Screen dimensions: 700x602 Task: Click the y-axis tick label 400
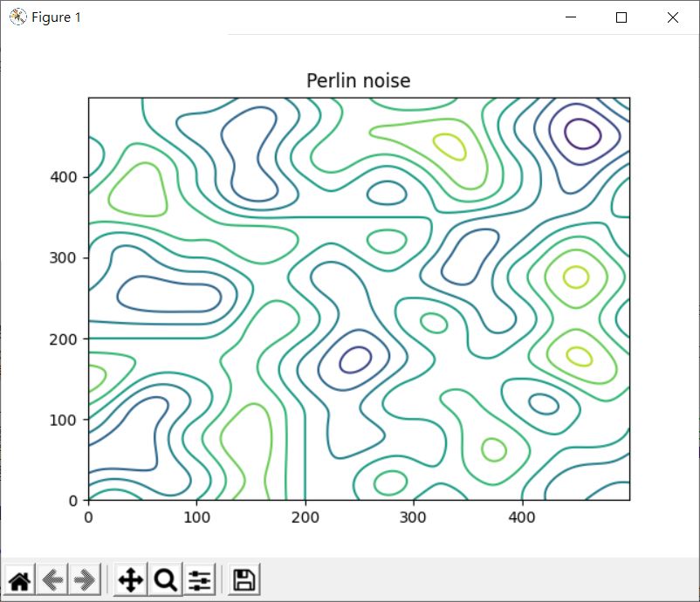tap(64, 177)
